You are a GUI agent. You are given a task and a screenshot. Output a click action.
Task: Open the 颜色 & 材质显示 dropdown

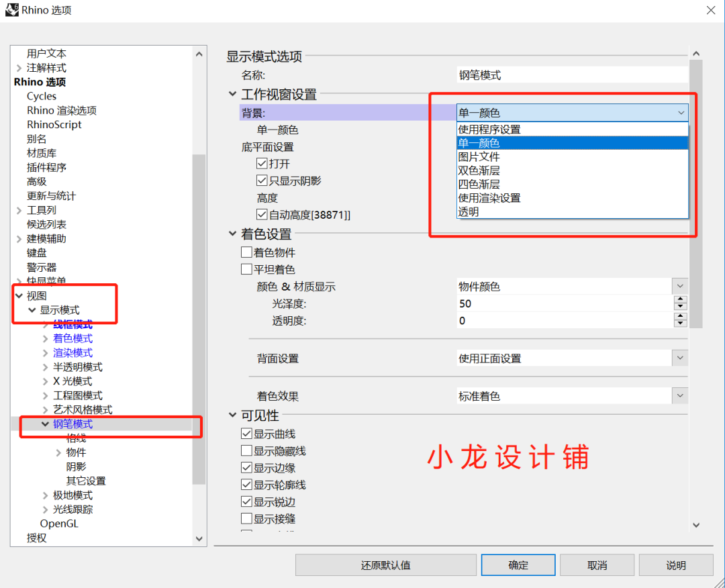(x=679, y=286)
